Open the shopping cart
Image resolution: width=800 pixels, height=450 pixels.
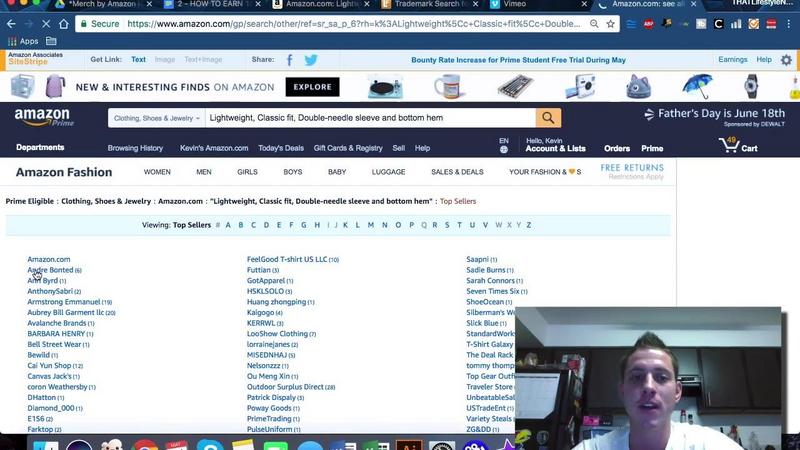click(738, 145)
